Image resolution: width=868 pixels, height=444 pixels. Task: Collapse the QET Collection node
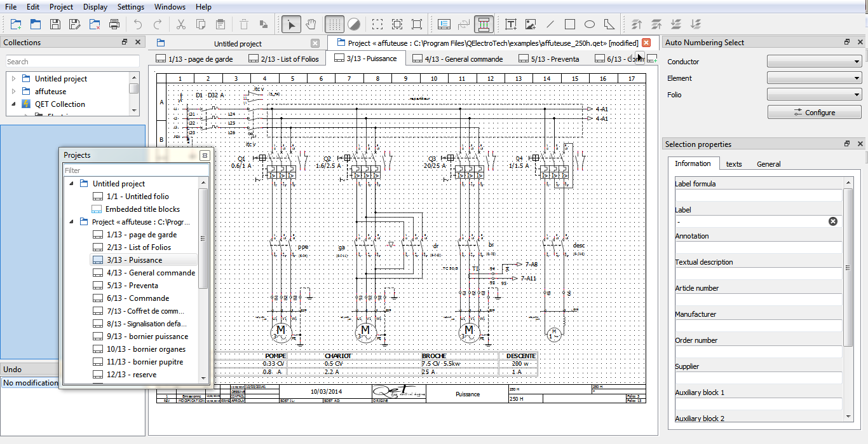13,104
